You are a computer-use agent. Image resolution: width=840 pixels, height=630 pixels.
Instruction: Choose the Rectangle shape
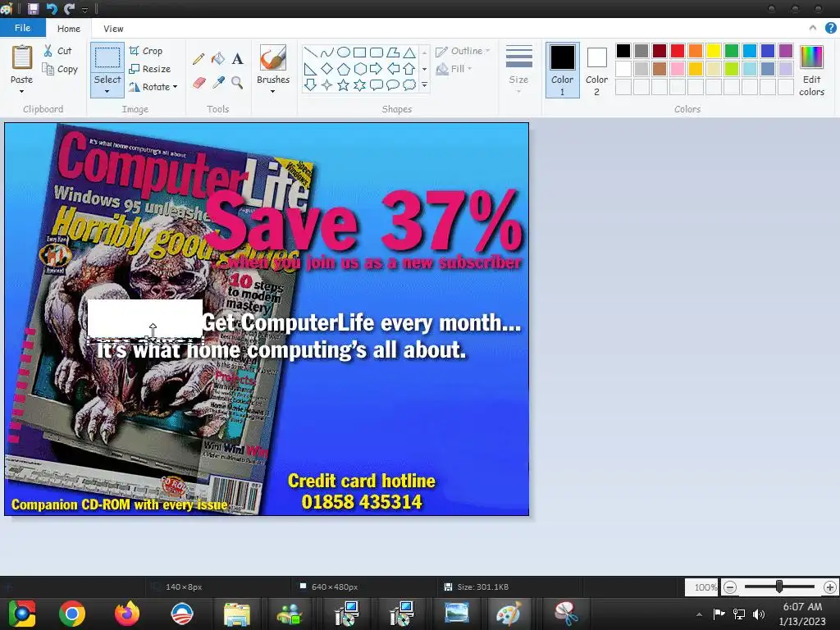pos(360,52)
